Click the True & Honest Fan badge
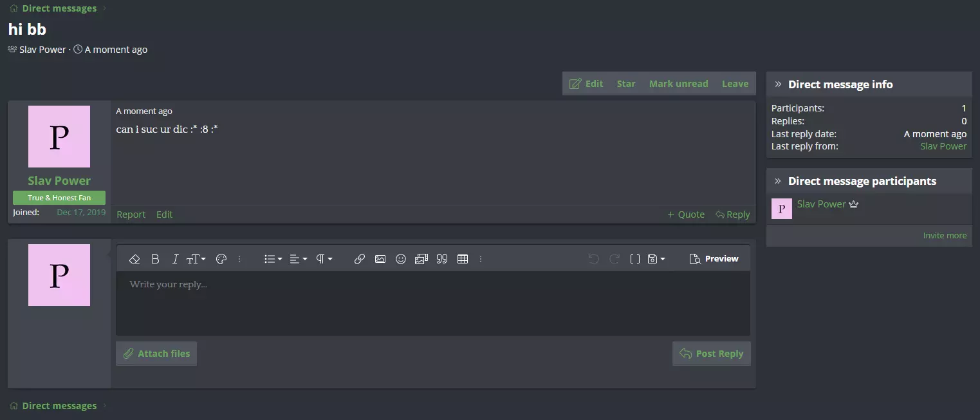 [59, 198]
